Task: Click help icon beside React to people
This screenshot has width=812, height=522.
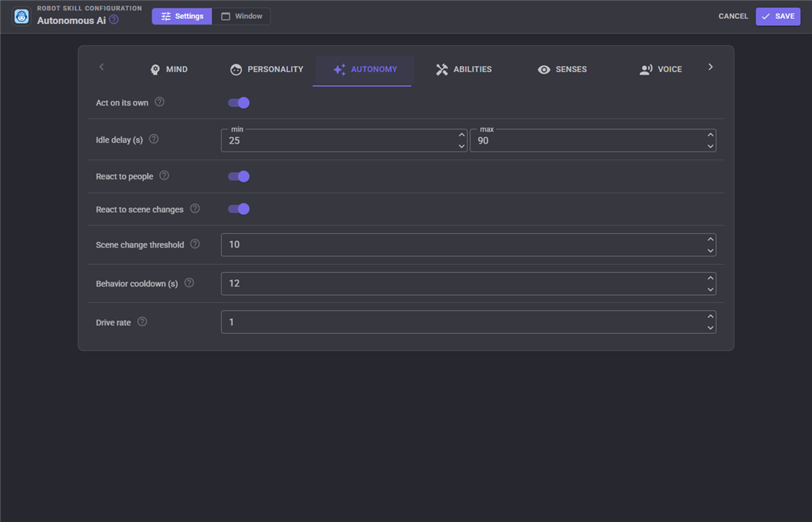Action: tap(164, 175)
